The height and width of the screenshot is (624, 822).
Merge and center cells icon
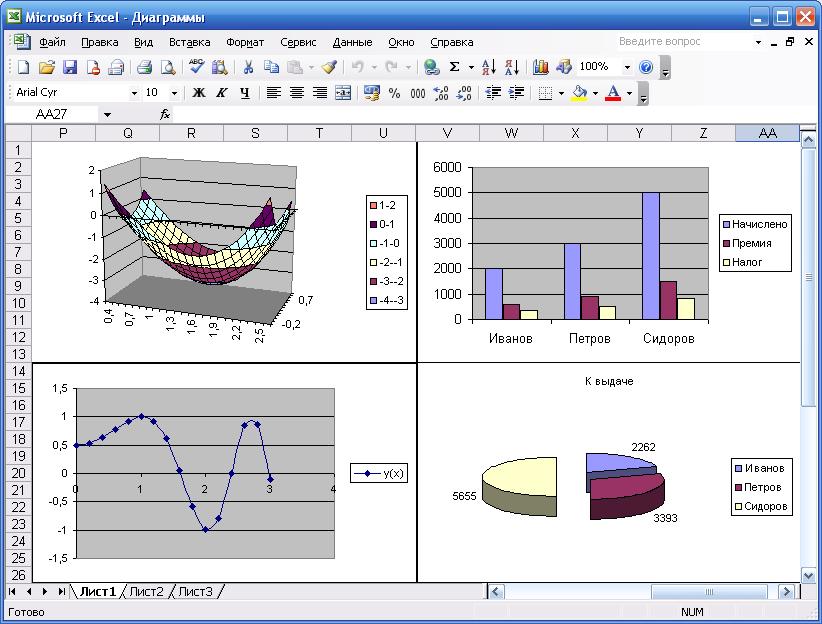(343, 93)
